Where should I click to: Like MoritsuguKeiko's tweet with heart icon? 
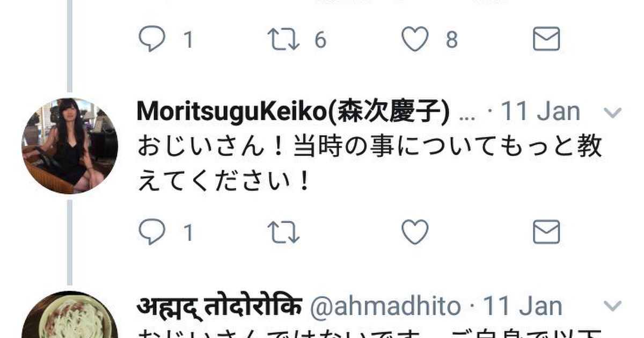point(415,232)
